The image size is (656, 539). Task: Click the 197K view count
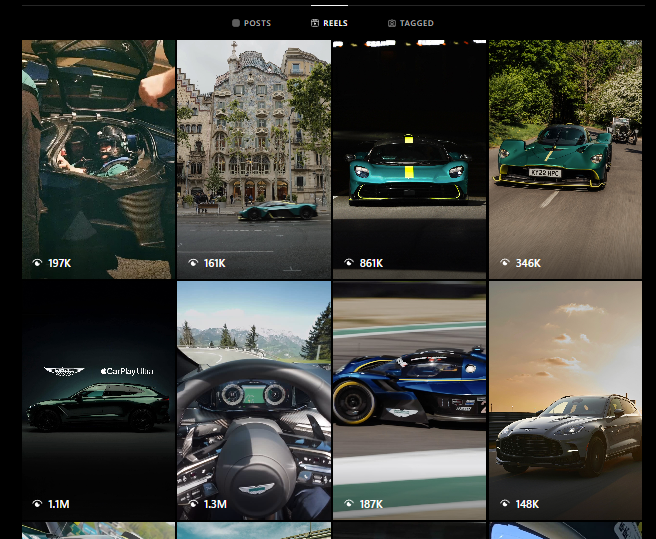click(59, 263)
